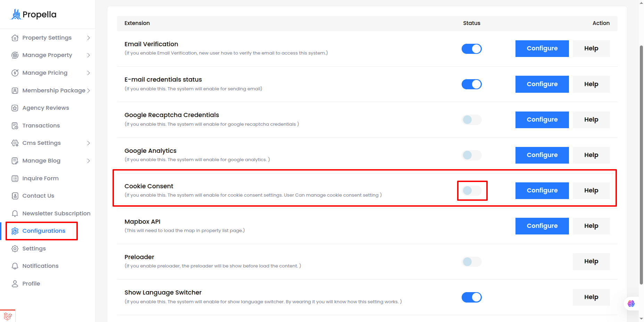The height and width of the screenshot is (322, 644).
Task: Click the Propella logo icon
Action: 16,14
